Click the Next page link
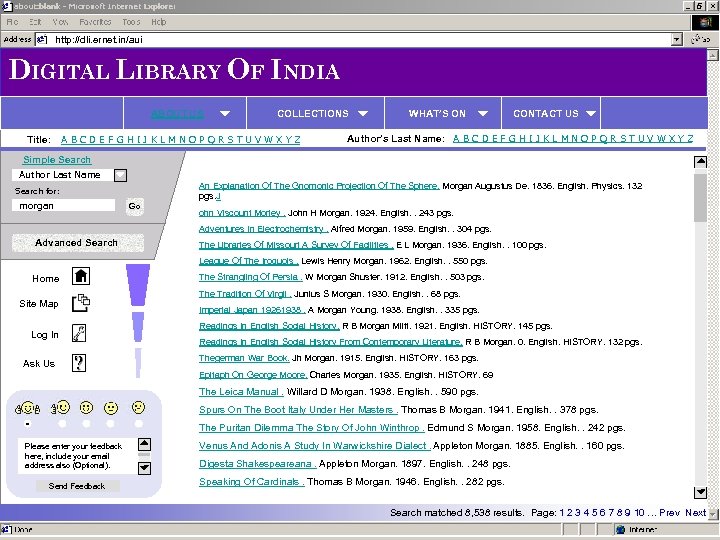The width and height of the screenshot is (720, 540). tap(695, 512)
